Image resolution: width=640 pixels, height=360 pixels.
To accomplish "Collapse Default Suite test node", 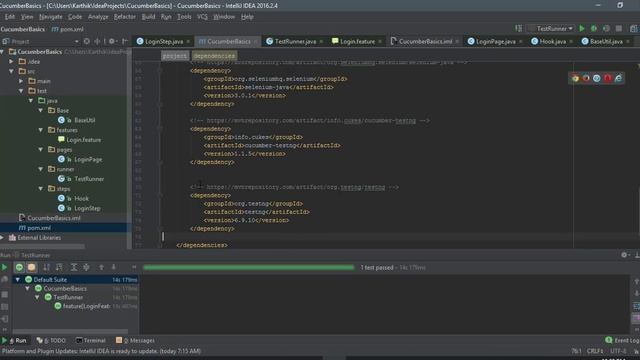I will (18, 280).
